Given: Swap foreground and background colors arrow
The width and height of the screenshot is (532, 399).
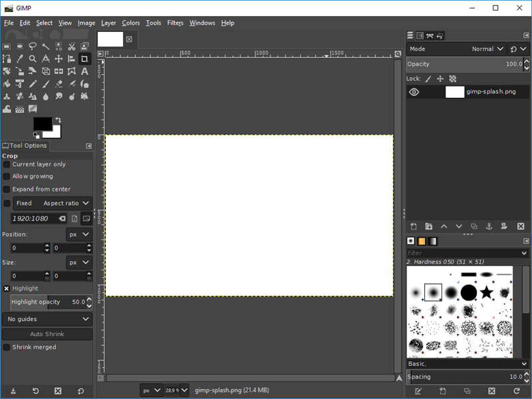Looking at the screenshot, I should coord(58,120).
